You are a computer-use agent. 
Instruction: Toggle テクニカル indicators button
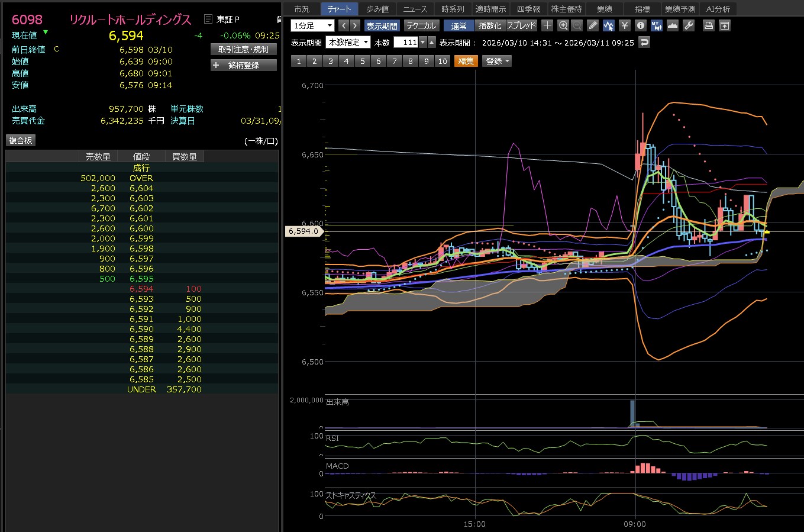click(x=421, y=25)
